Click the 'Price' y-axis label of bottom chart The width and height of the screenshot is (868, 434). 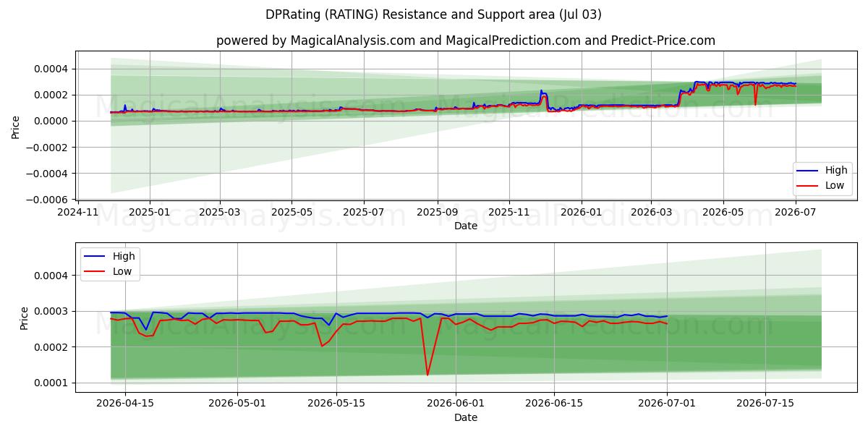pos(25,318)
